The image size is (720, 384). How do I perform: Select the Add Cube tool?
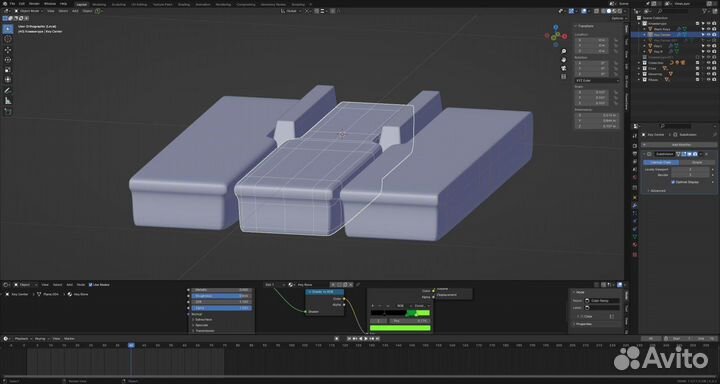point(8,111)
